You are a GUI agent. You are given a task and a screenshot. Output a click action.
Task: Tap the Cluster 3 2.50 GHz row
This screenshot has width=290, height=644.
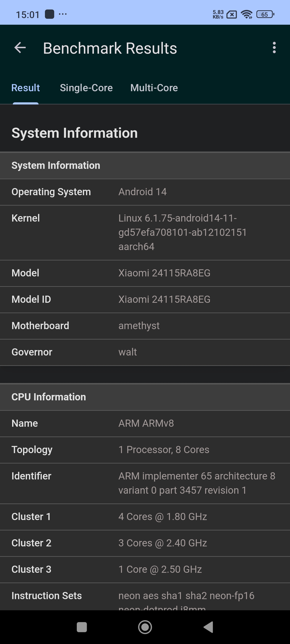pyautogui.click(x=145, y=569)
